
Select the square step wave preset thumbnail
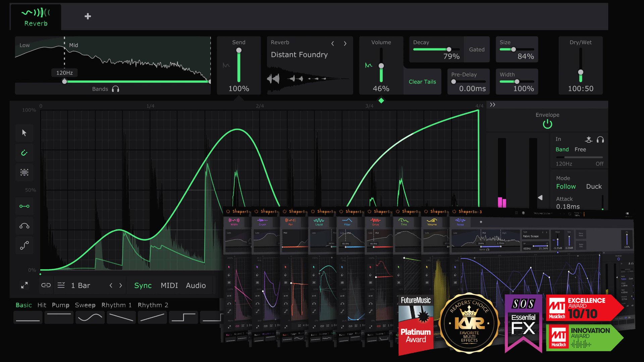click(183, 317)
